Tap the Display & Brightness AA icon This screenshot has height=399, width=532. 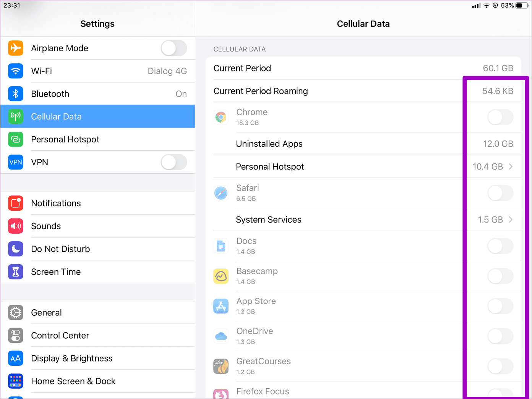(16, 359)
